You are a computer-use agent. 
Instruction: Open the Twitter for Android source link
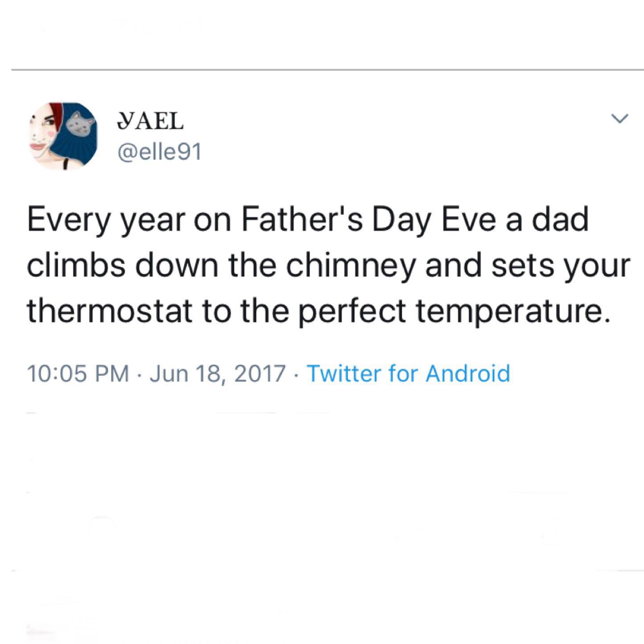point(408,374)
